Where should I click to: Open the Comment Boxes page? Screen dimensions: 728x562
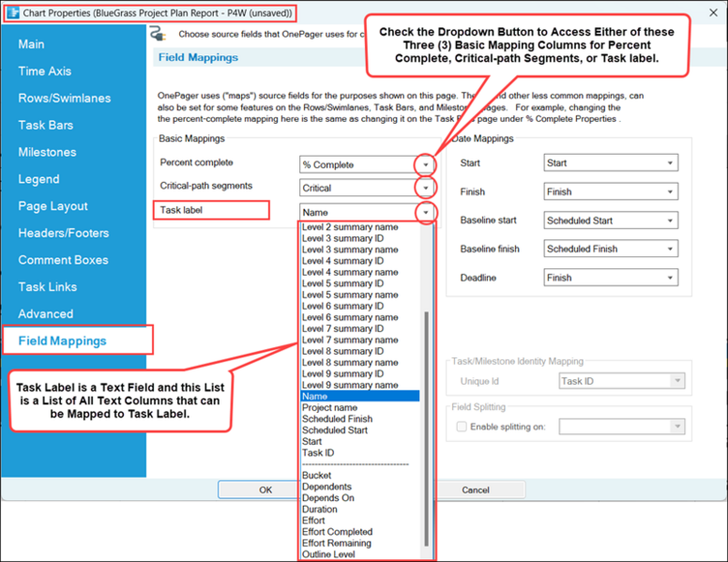(63, 260)
